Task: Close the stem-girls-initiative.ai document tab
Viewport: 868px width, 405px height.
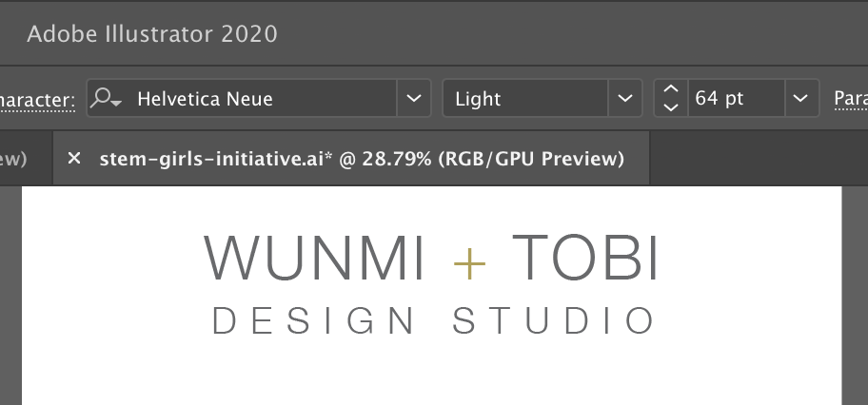Action: pyautogui.click(x=74, y=159)
